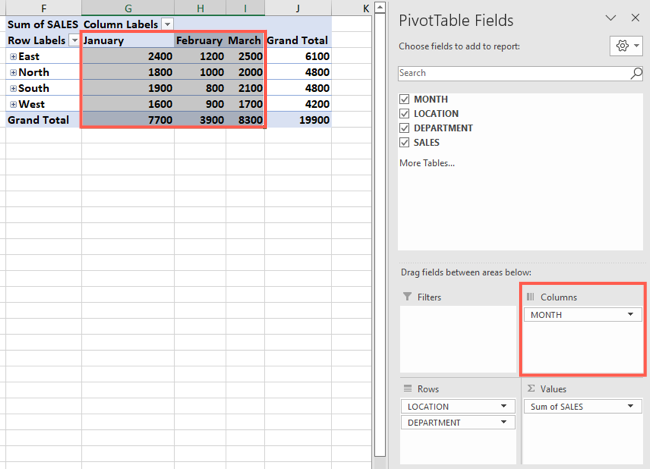Open the LOCATION field dropdown in Rows area
Image resolution: width=650 pixels, height=469 pixels.
pos(504,406)
